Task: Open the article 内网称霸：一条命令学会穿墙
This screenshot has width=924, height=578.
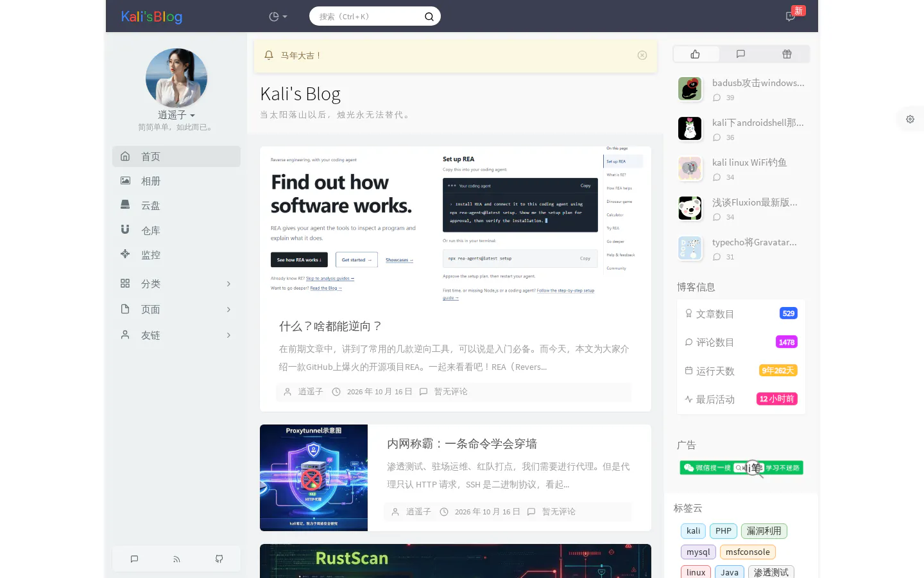Action: click(462, 444)
